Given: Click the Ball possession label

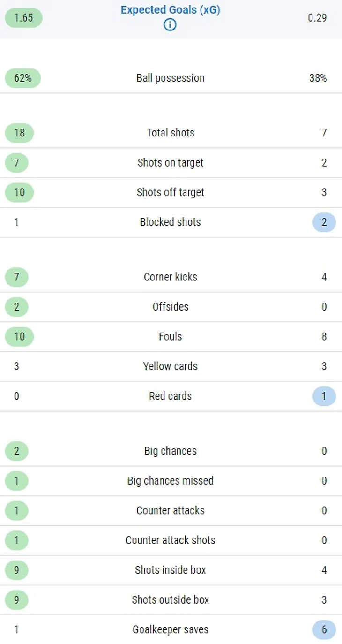Looking at the screenshot, I should click(x=170, y=78).
